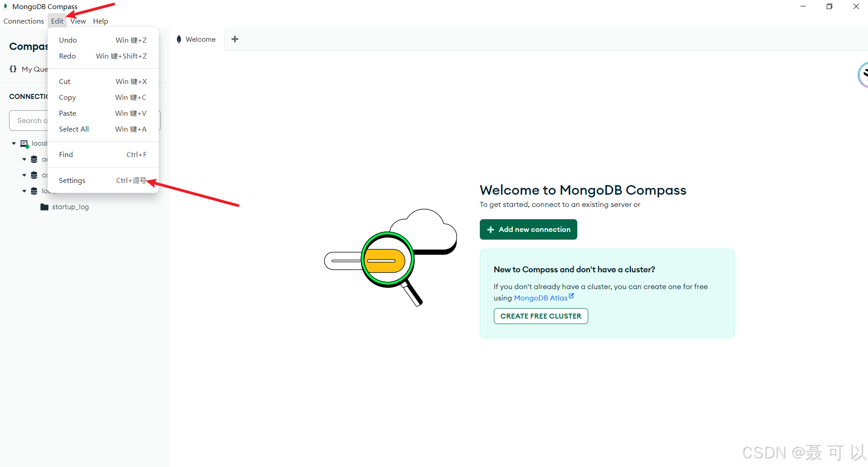Select the startup_log collection

tap(70, 207)
